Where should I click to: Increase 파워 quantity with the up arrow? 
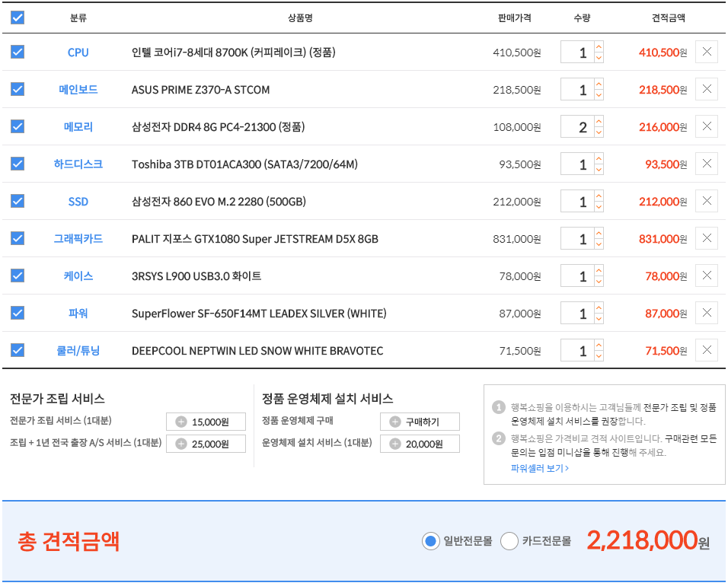click(599, 307)
